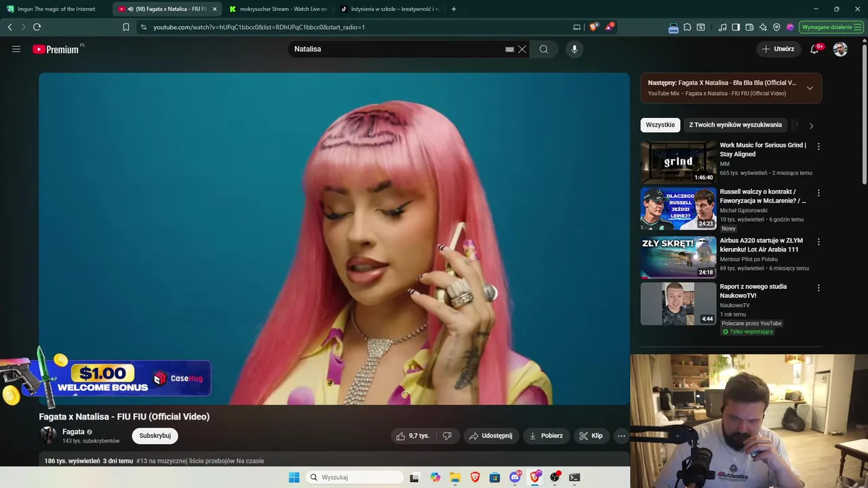Open Brave Wallet icon

point(749,27)
